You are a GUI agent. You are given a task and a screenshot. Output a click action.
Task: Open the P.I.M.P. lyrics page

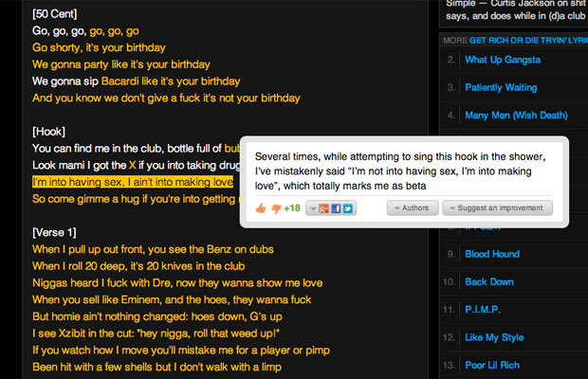pos(483,309)
